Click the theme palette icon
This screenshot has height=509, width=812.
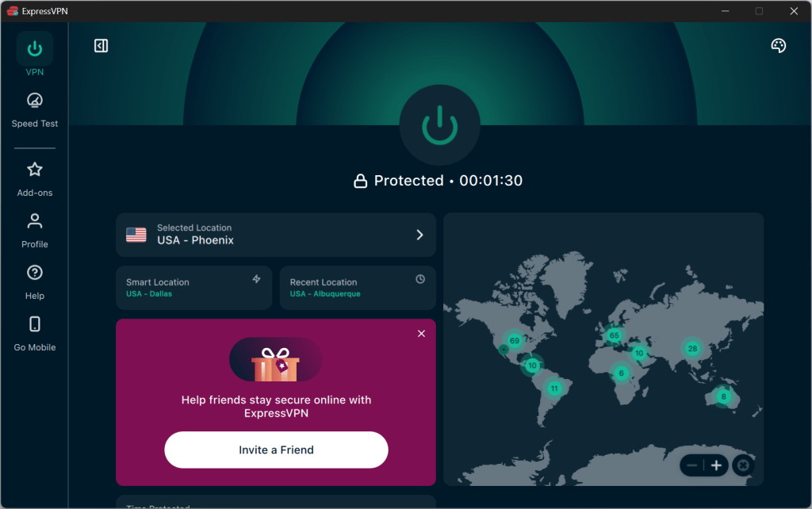coord(778,46)
